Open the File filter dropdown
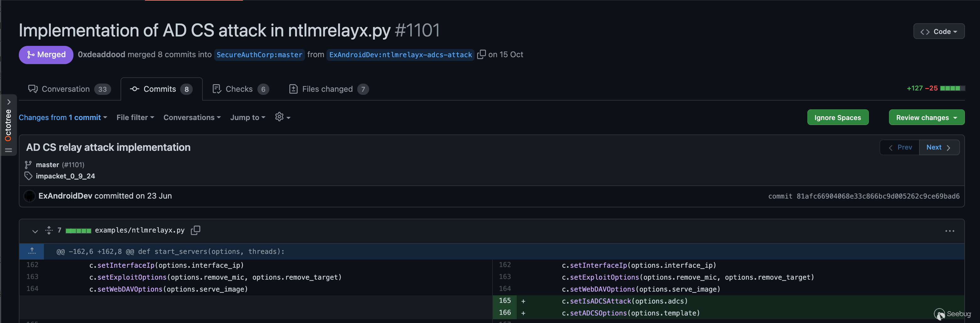980x323 pixels. [x=135, y=118]
